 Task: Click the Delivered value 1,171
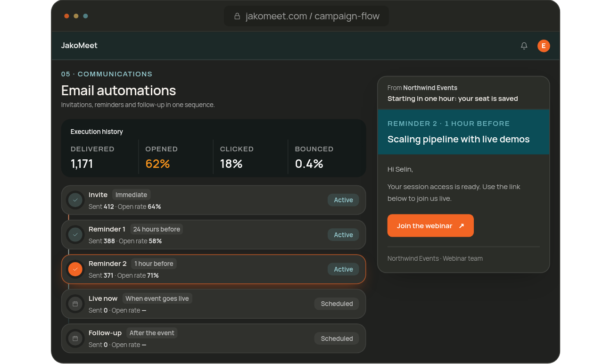tap(82, 164)
